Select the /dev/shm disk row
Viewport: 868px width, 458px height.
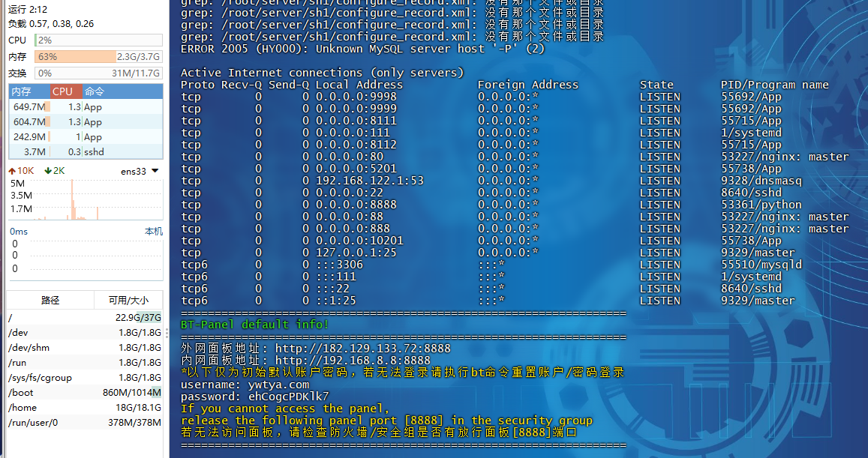[x=85, y=347]
